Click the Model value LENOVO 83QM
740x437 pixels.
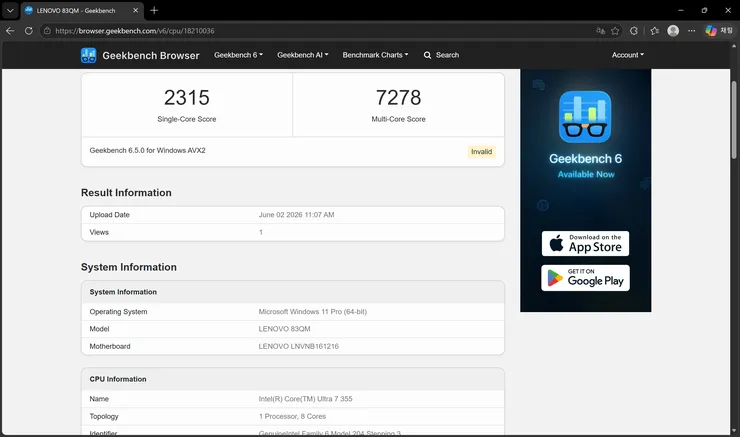coord(284,329)
